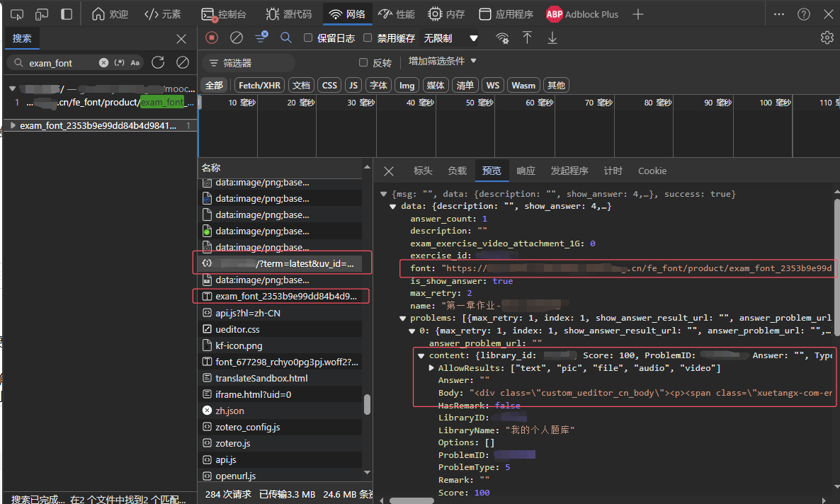Click the record network log button

212,38
